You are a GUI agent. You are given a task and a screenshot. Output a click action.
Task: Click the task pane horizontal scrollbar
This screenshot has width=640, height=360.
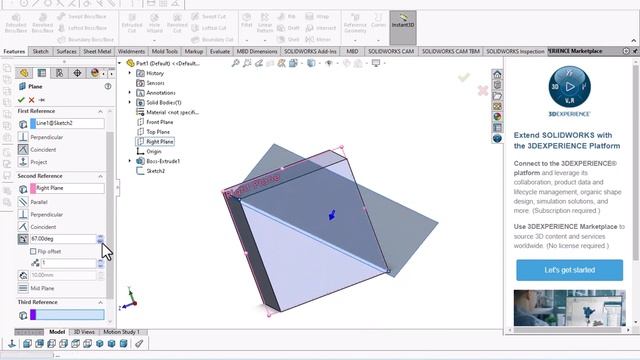567,330
